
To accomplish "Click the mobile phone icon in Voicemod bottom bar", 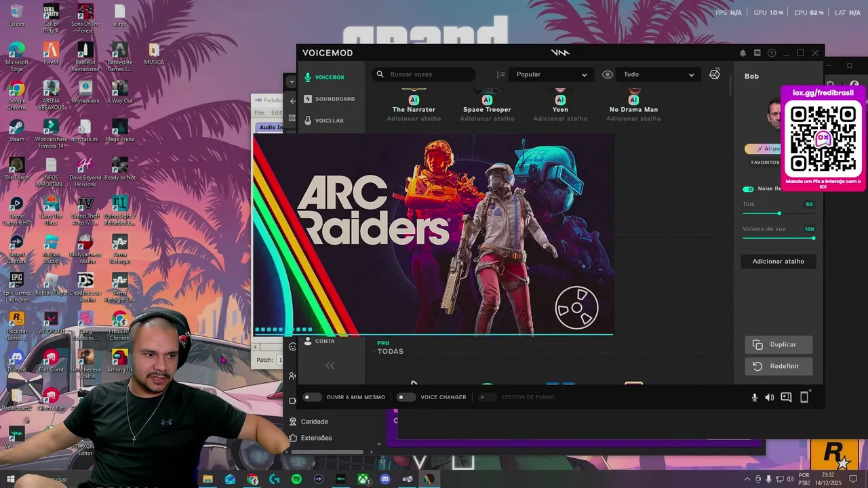I will (804, 397).
